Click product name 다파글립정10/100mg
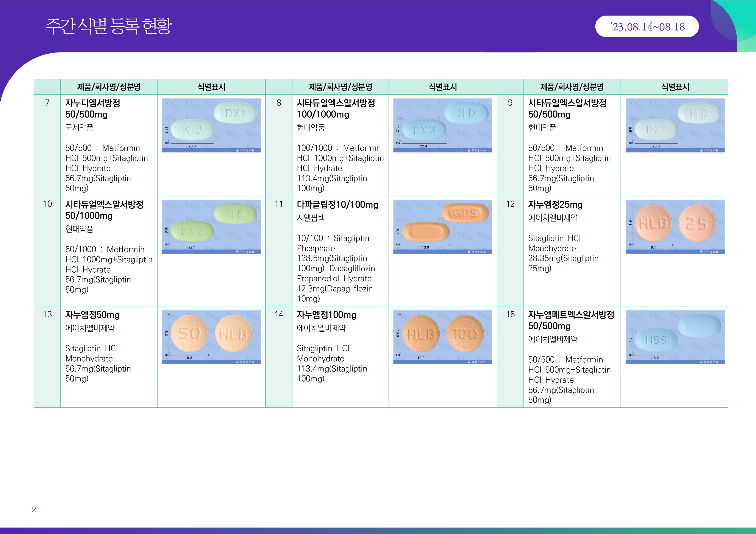 pos(337,205)
